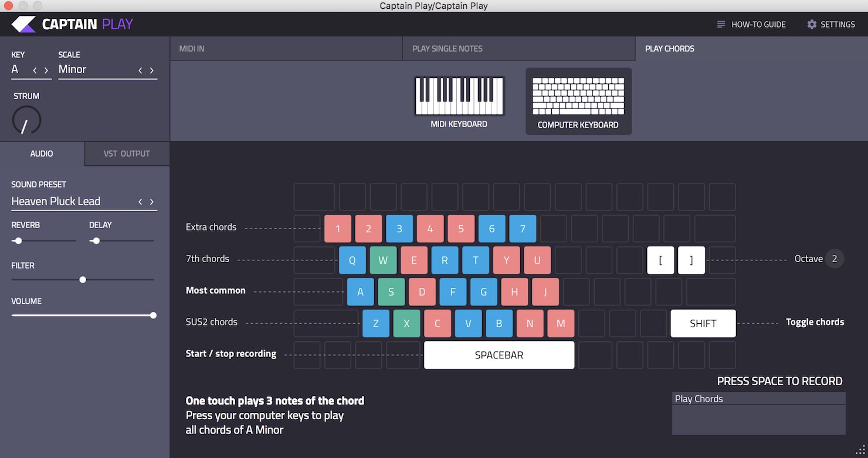Play SUS2 chord key Z

click(x=376, y=324)
